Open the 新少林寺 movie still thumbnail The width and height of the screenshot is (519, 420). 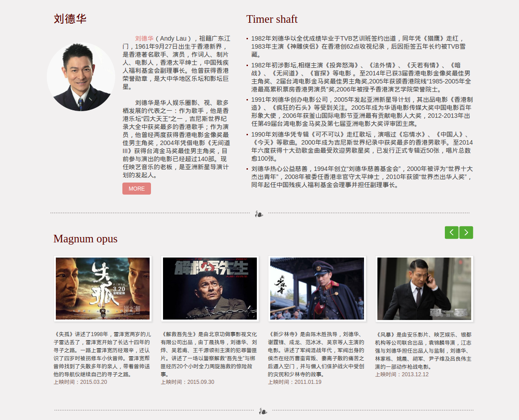[317, 288]
